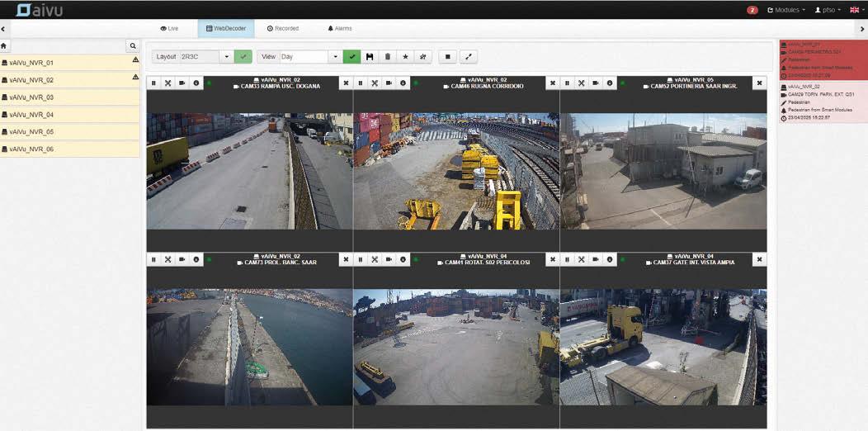Open the Layout dropdown
Screen dimensions: 868x431
tap(226, 57)
